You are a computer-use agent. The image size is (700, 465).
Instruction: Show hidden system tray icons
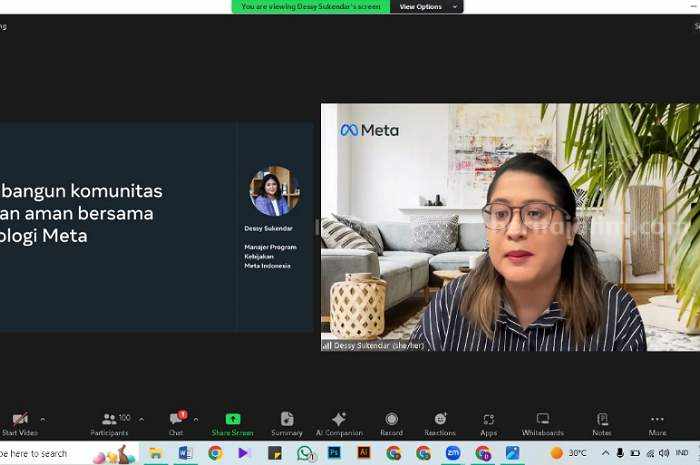(606, 453)
